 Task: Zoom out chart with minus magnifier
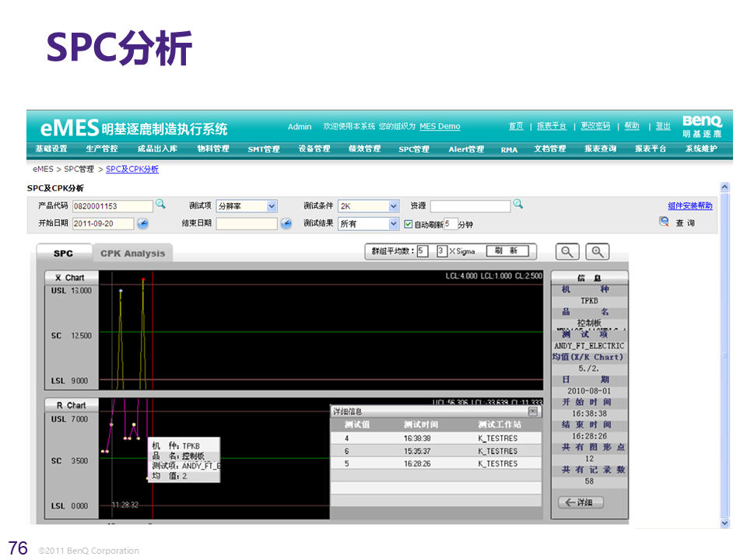pos(567,252)
